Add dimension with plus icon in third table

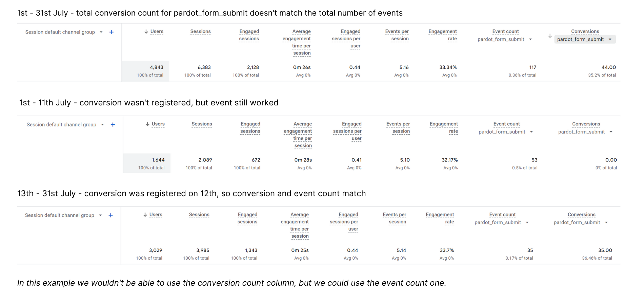point(110,215)
